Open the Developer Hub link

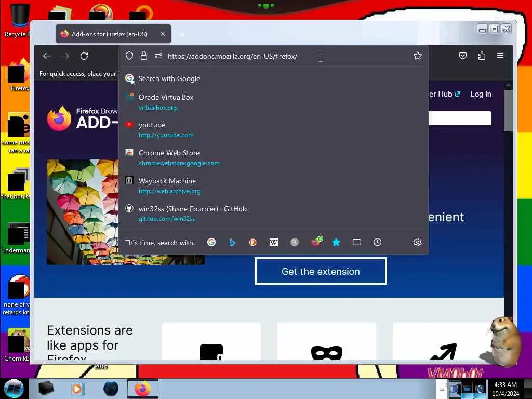point(445,95)
